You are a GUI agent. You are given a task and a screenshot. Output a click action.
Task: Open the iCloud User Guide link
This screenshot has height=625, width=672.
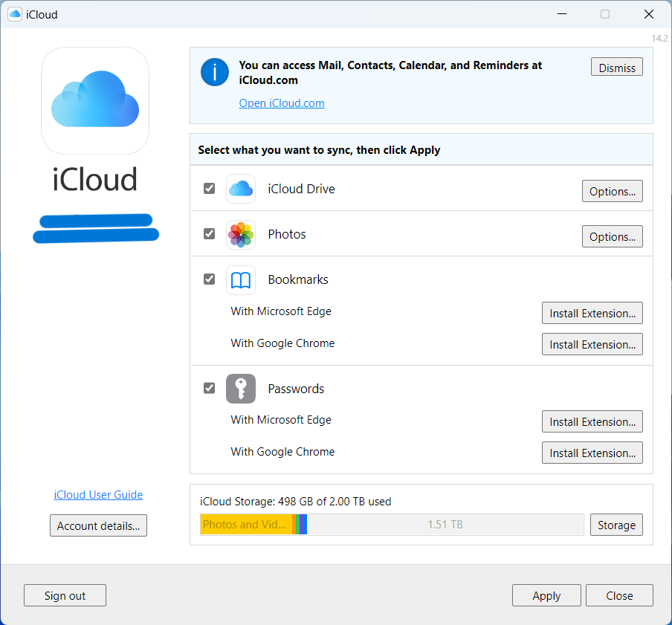coord(98,495)
